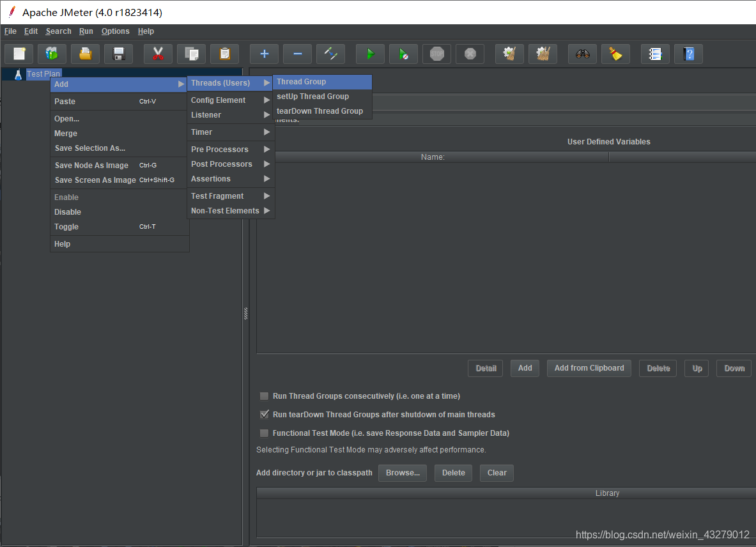This screenshot has height=547, width=756.
Task: Choose setUp Thread Group
Action: (322, 96)
